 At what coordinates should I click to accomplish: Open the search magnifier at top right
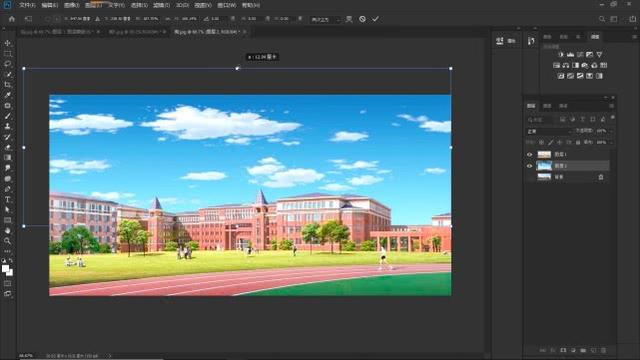coord(602,19)
